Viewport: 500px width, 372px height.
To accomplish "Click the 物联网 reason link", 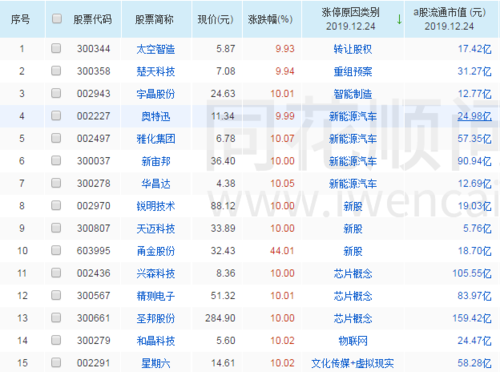I will click(x=353, y=341).
